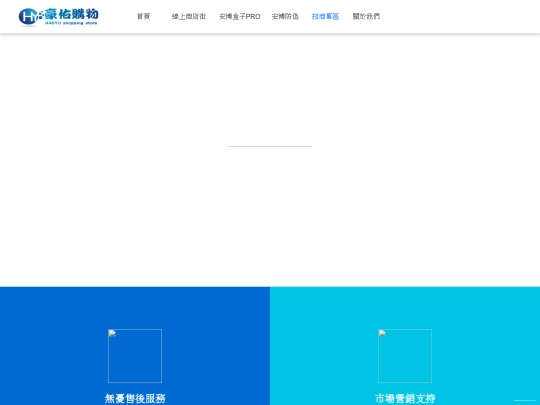The height and width of the screenshot is (405, 540).
Task: Select the 無憂售後服務 heading text
Action: 135,398
